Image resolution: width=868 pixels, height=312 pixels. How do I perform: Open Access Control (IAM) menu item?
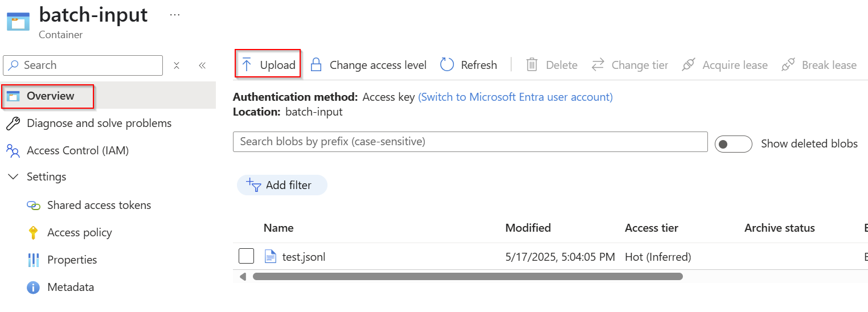[77, 151]
